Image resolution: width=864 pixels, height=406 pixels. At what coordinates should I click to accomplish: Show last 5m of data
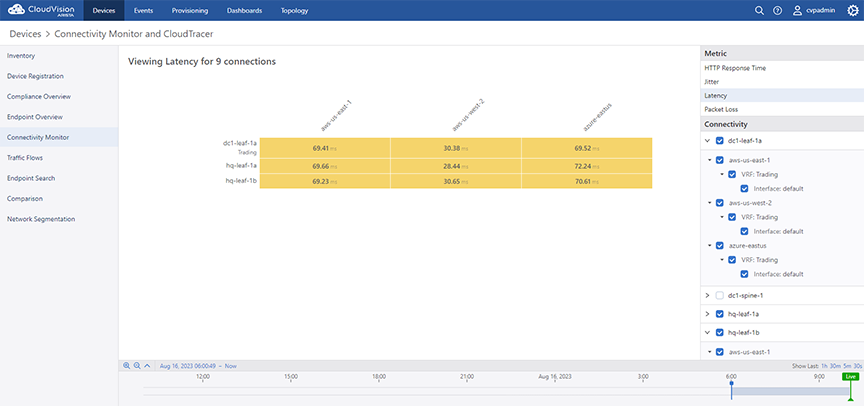846,366
